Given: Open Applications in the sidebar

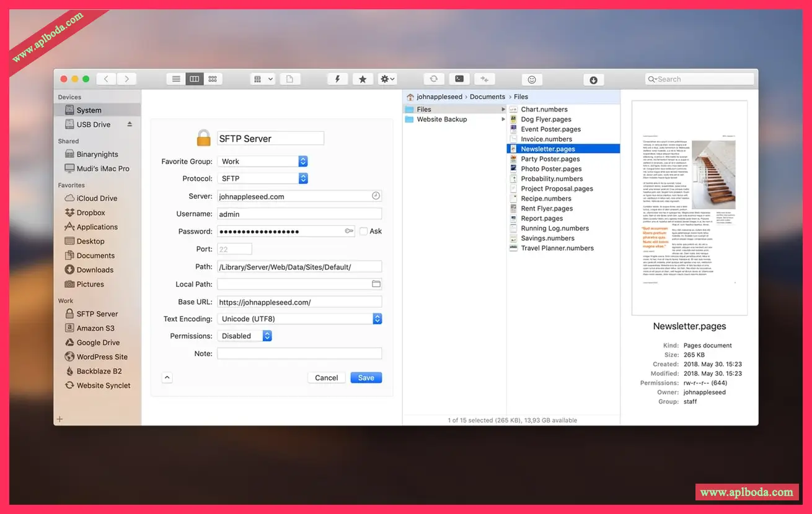Looking at the screenshot, I should click(x=97, y=227).
